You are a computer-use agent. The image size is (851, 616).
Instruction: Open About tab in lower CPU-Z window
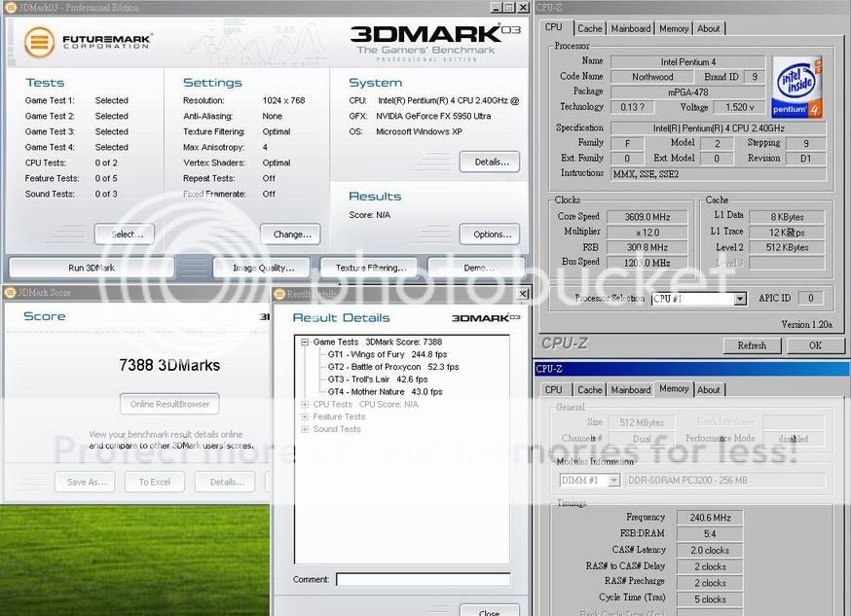tap(709, 389)
